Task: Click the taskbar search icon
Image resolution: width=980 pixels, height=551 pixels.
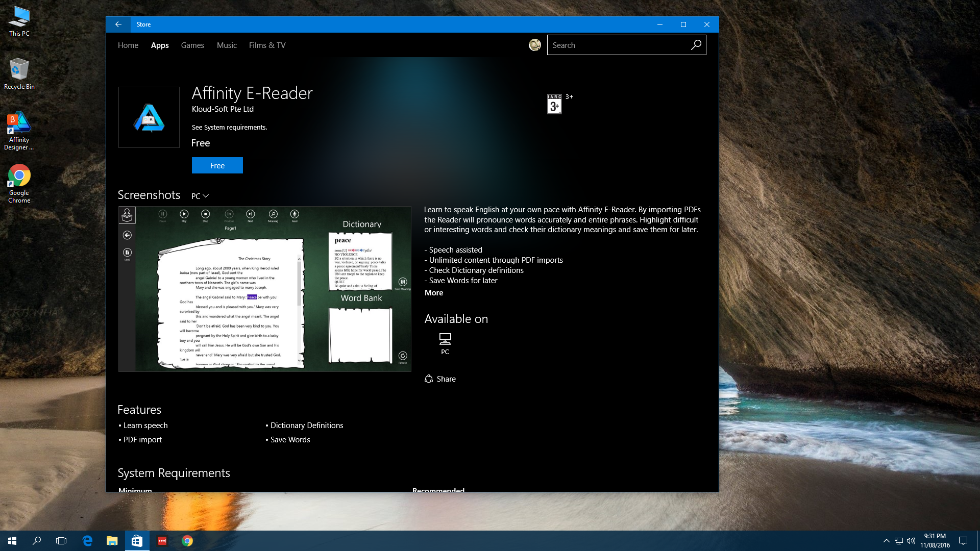Action: pos(37,541)
